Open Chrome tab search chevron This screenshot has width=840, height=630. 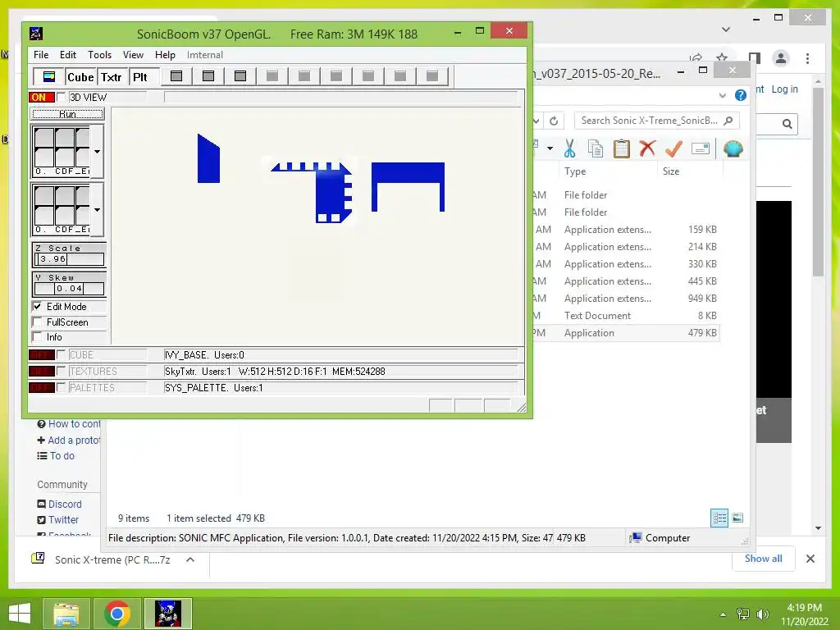(726, 30)
